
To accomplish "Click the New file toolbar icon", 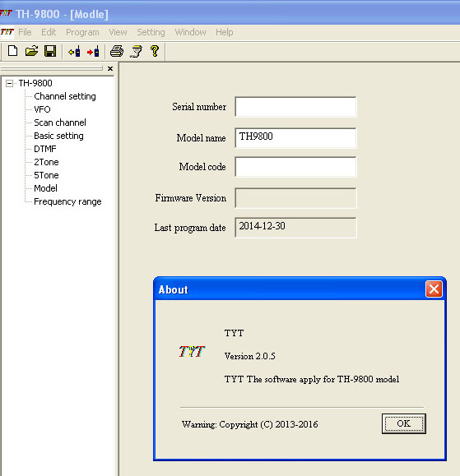I will point(12,51).
